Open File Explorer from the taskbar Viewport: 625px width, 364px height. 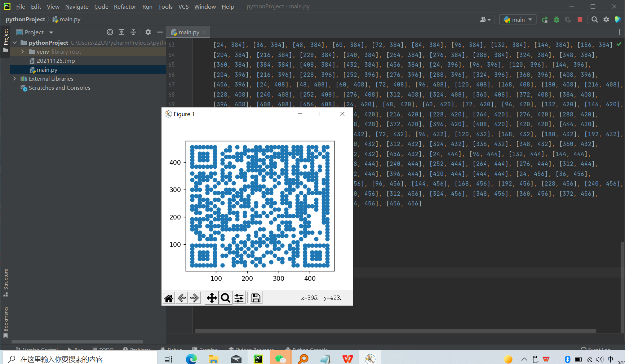[213, 359]
